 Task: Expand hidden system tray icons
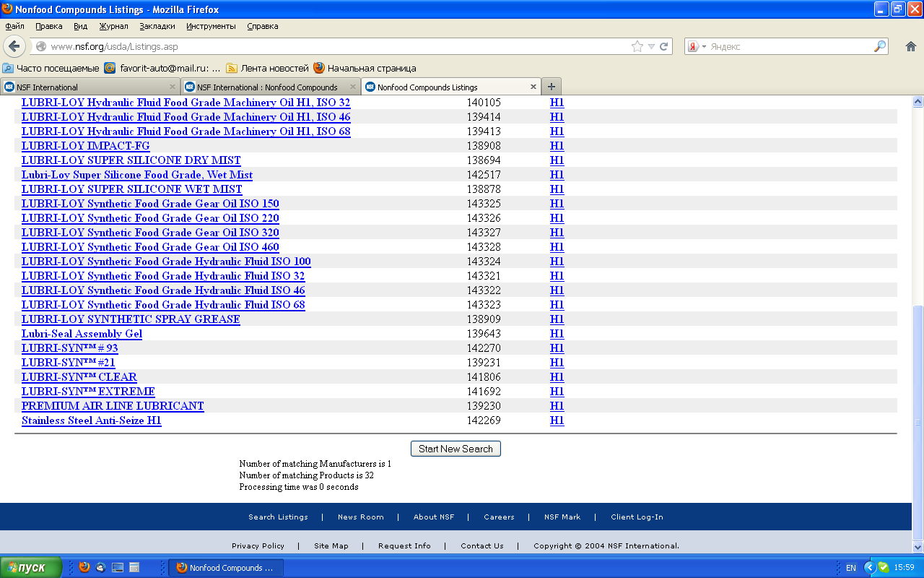869,568
